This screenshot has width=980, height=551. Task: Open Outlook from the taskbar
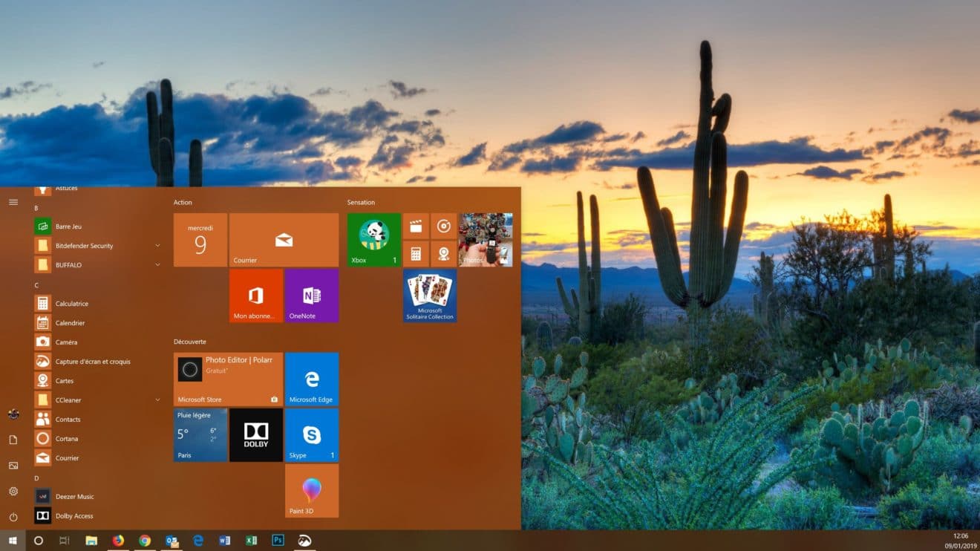(171, 541)
